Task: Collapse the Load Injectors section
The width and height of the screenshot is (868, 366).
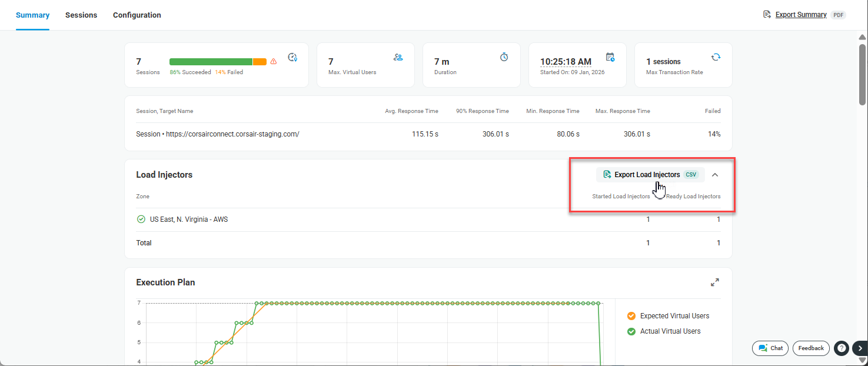Action: (x=715, y=175)
